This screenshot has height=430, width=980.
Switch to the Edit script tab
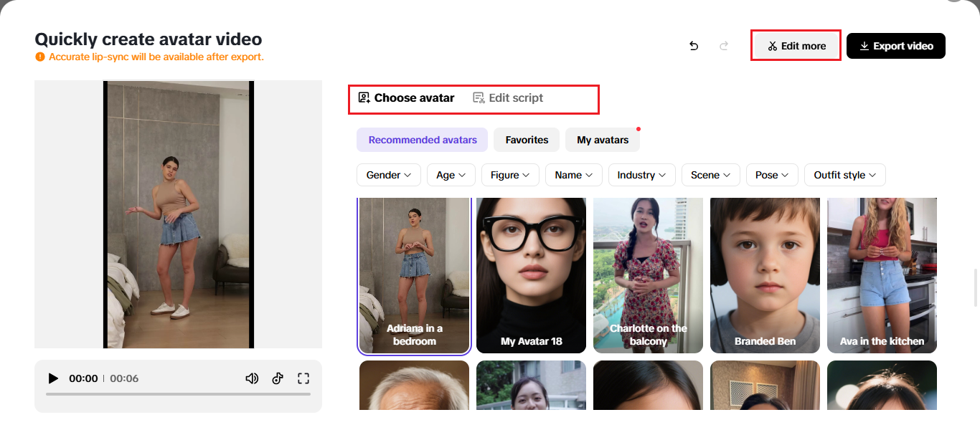click(508, 98)
